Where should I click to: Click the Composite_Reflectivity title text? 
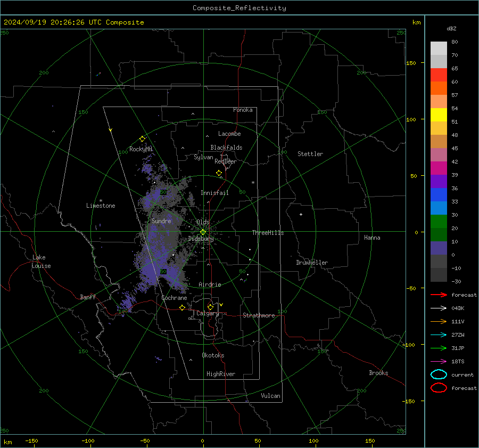[239, 8]
